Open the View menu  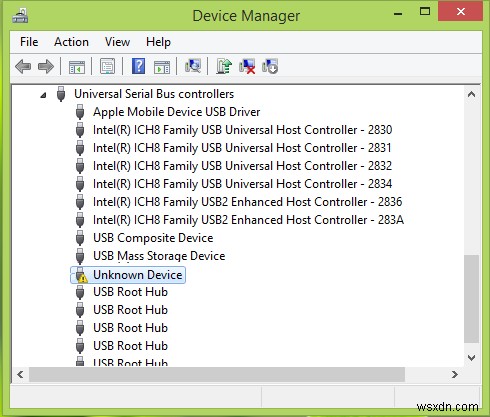pos(117,42)
